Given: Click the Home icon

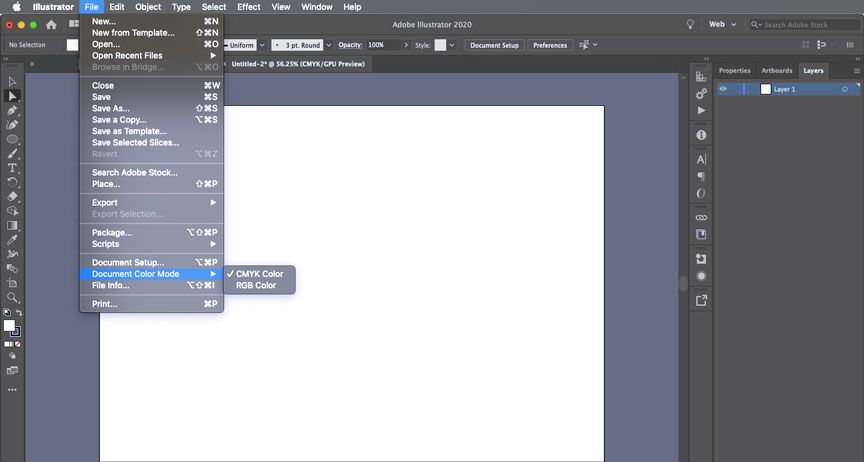Looking at the screenshot, I should tap(51, 24).
